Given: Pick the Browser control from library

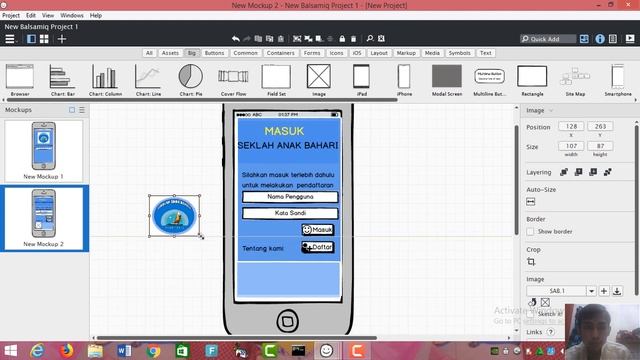Looking at the screenshot, I should pos(20,80).
